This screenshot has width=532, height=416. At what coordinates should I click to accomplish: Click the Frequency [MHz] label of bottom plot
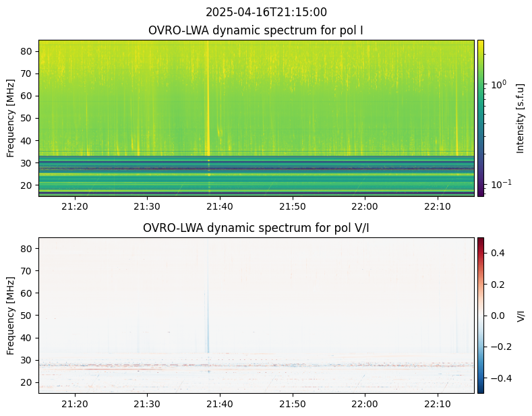[11, 315]
